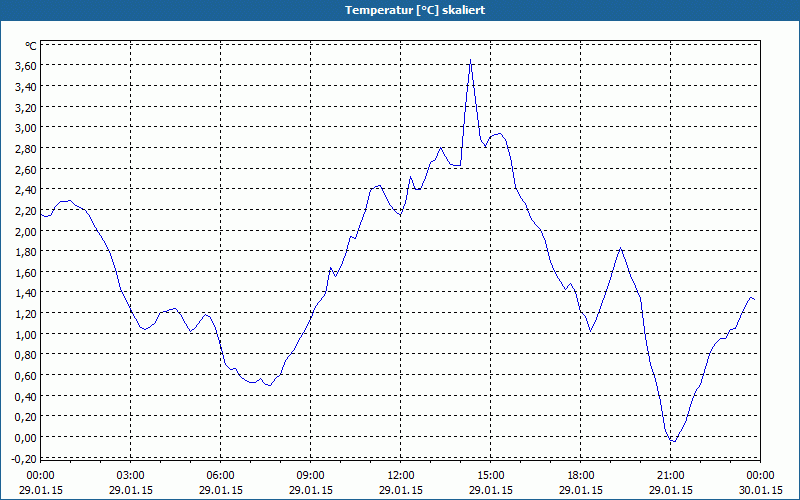Screen dimensions: 800x500
Task: Click the 2,00 y-axis value
Action: (x=26, y=231)
